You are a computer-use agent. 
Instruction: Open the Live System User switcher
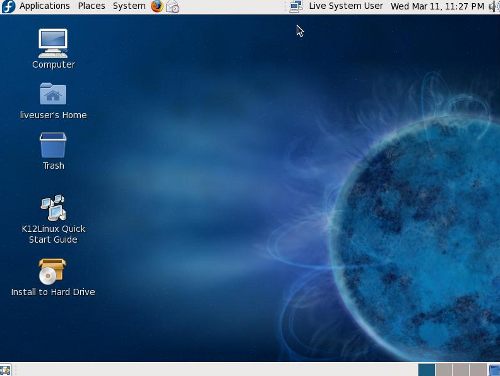click(346, 6)
